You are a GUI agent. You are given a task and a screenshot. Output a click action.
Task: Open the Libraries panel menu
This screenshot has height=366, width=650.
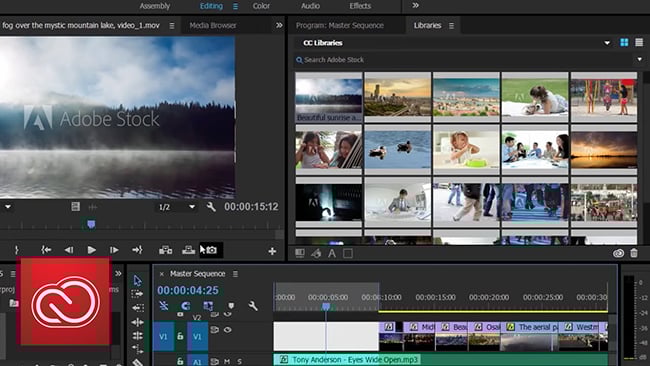pos(451,26)
